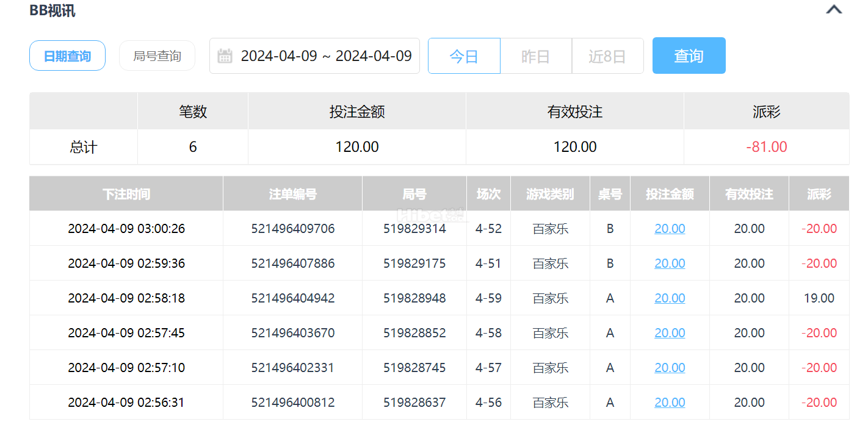Select order number 521496409706 cell
Viewport: 868px width, 430px height.
point(293,229)
